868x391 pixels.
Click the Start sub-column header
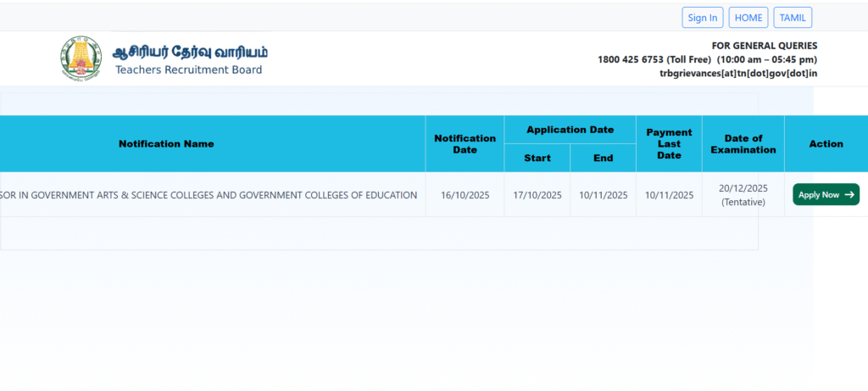pyautogui.click(x=537, y=158)
